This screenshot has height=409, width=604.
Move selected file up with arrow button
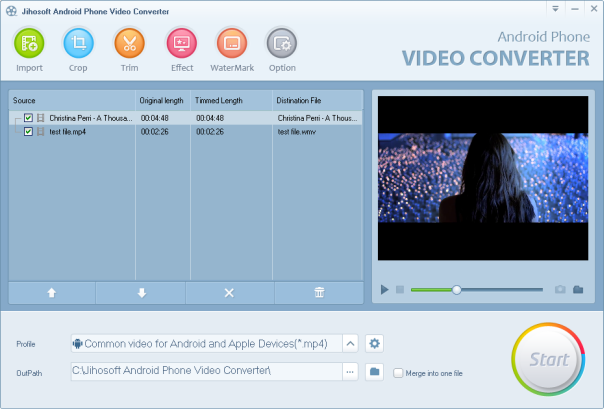[x=51, y=293]
